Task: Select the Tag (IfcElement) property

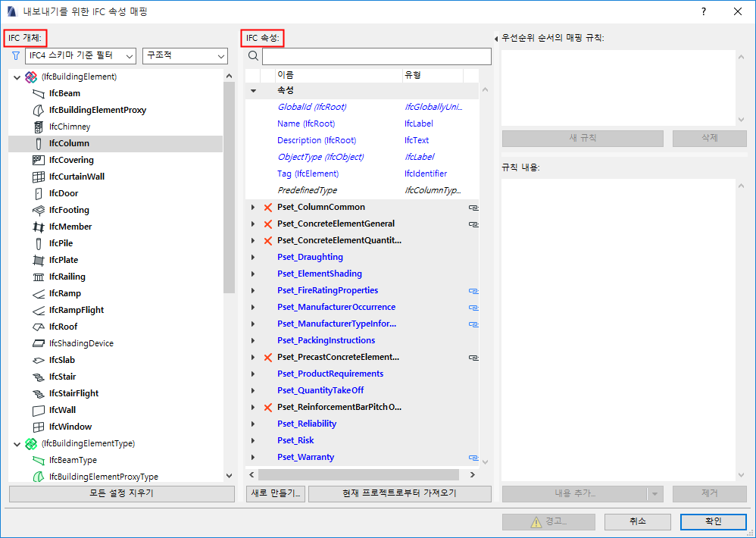Action: coord(308,174)
